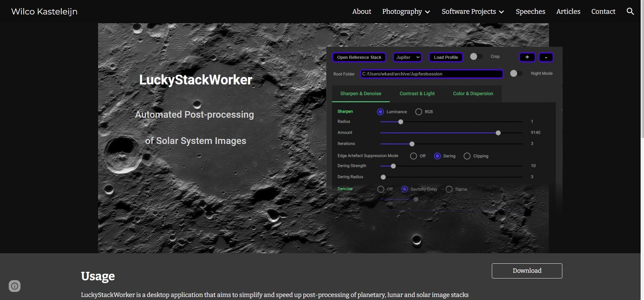Click the Software Projects menu label
The height and width of the screenshot is (300, 644).
click(x=469, y=11)
